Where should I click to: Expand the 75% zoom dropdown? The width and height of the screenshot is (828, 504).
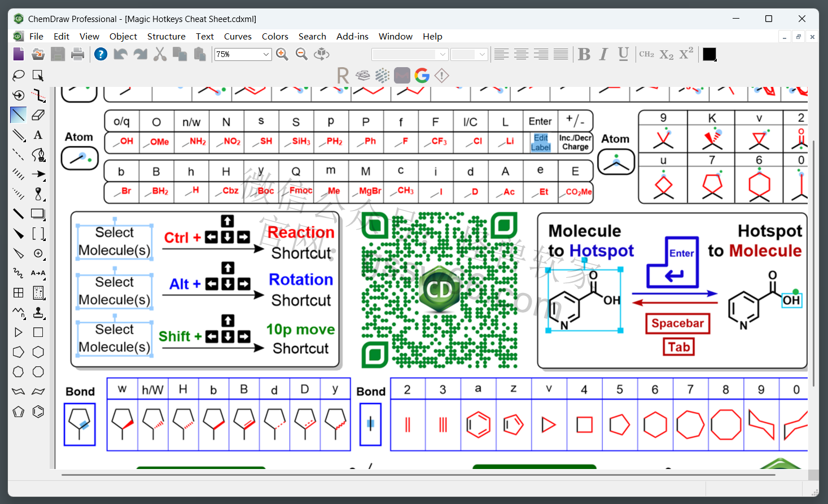pyautogui.click(x=266, y=54)
